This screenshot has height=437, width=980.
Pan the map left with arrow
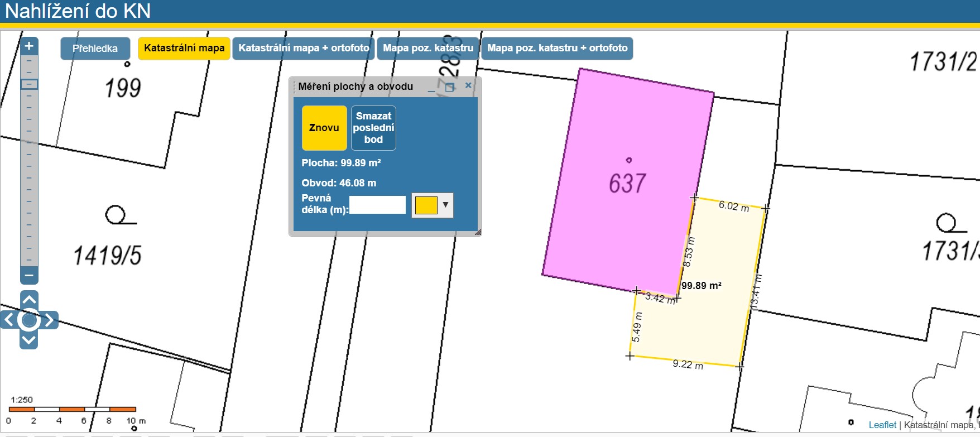pos(9,320)
